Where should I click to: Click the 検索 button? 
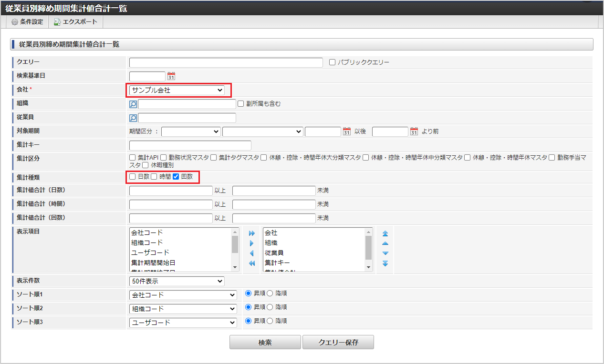click(x=265, y=342)
